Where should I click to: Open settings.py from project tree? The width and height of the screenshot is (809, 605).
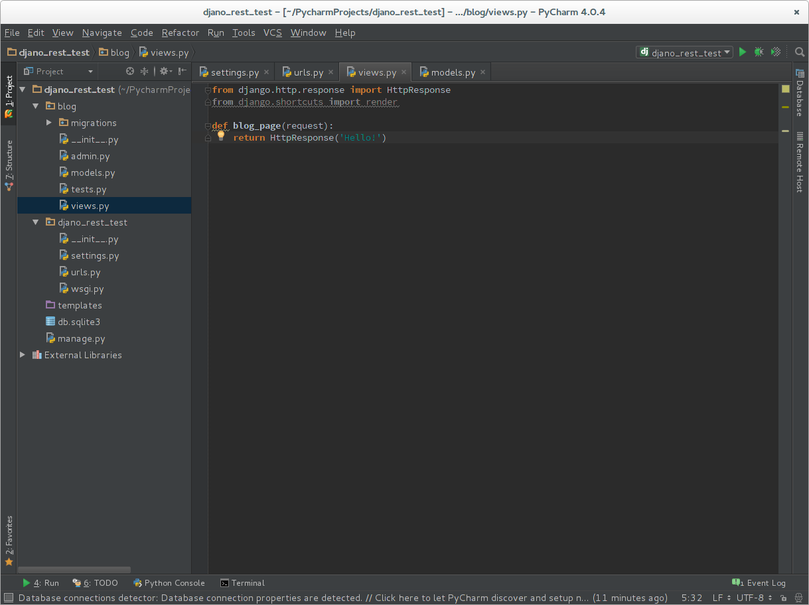89,255
